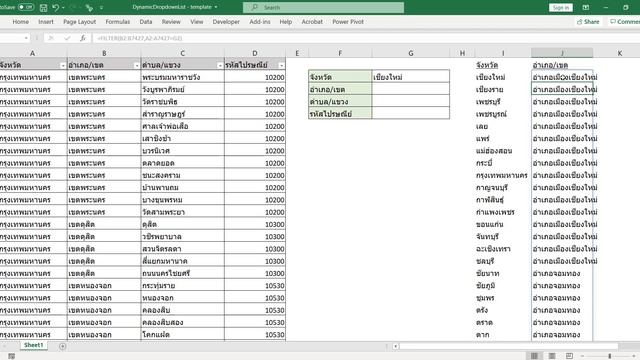Open the Undo history dropdown arrow
The width and height of the screenshot is (640, 360).
point(63,7)
